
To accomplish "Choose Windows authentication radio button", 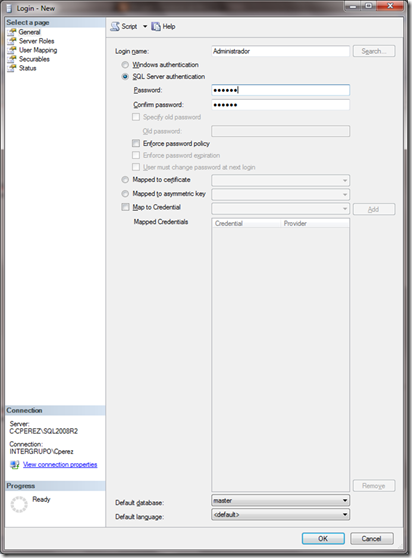I will click(125, 65).
